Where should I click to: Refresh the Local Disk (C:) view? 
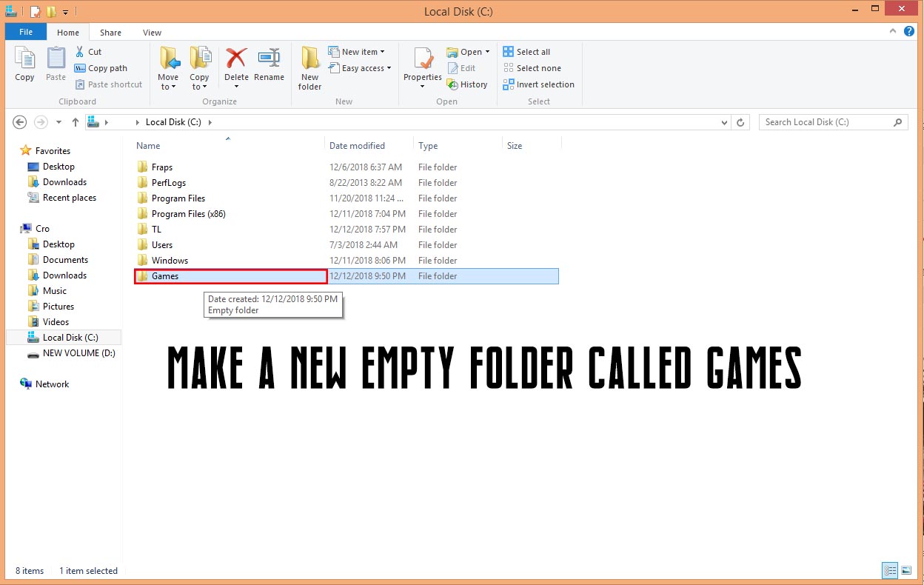(740, 122)
